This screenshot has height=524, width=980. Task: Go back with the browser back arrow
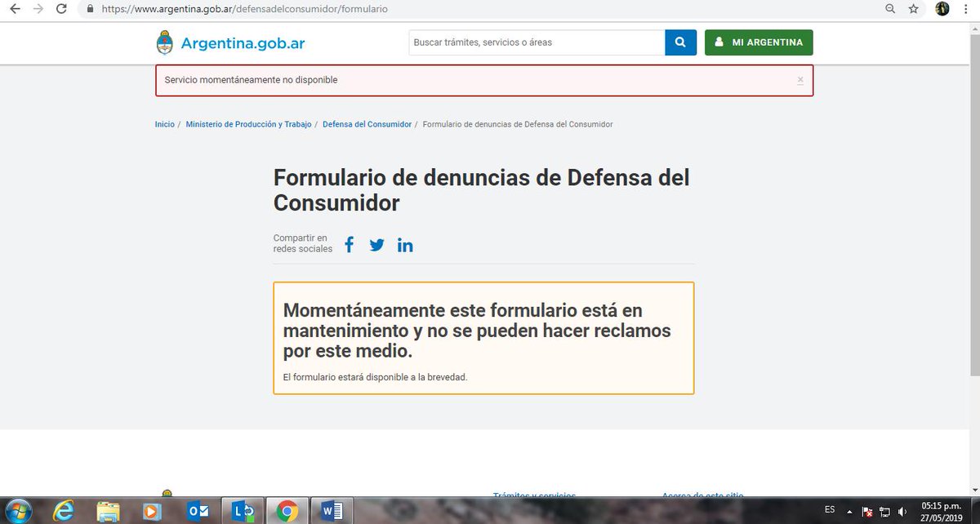[13, 9]
